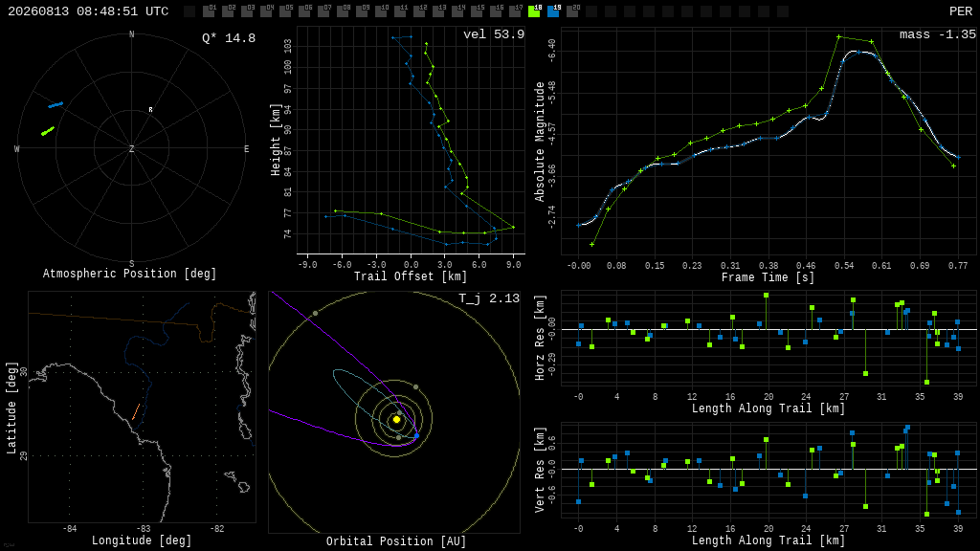Click the green meteor streak on polar plot

pos(48,131)
